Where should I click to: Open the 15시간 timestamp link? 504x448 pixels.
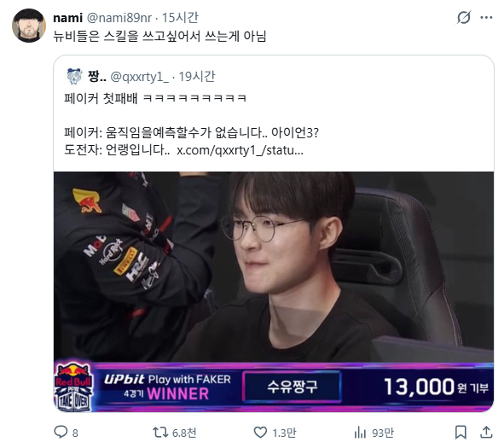click(x=180, y=18)
